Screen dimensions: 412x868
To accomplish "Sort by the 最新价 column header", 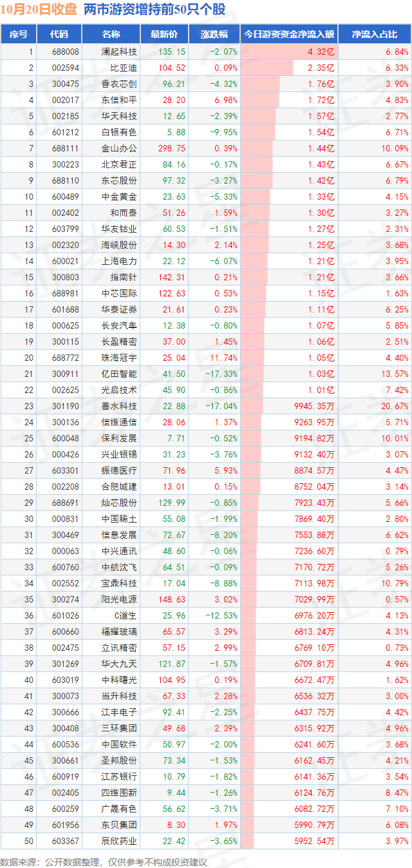I will pyautogui.click(x=169, y=35).
